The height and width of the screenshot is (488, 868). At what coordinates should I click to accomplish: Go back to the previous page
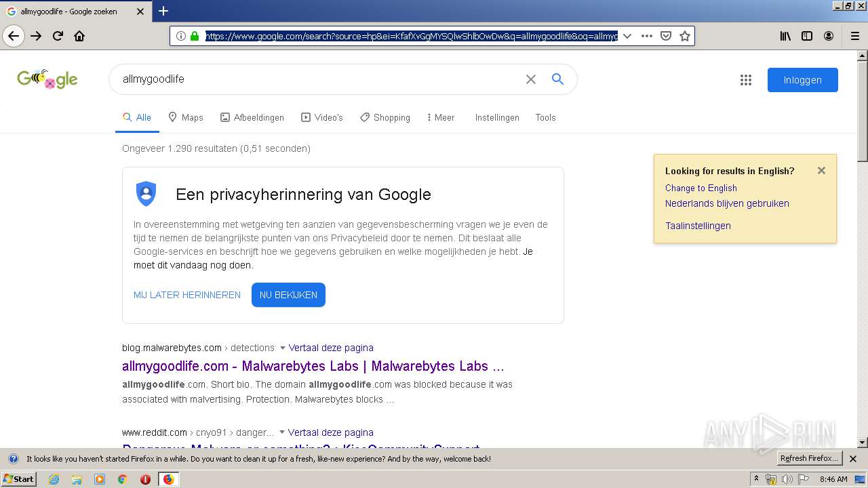[14, 36]
